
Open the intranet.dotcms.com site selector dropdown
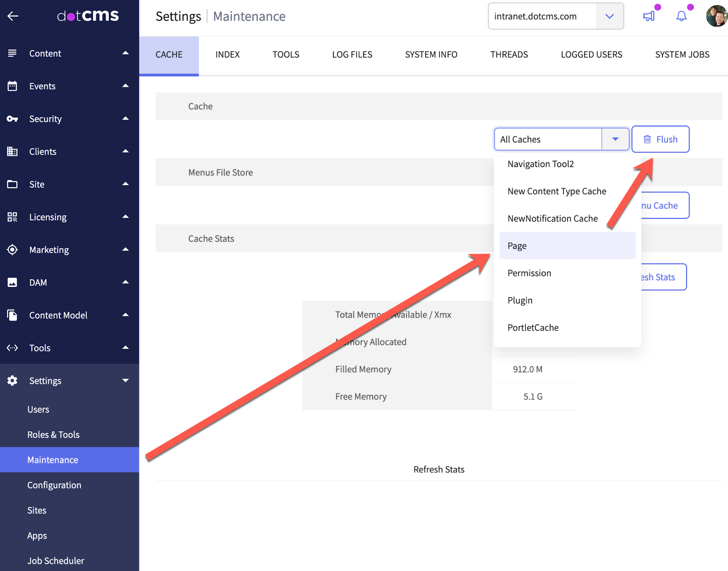609,16
